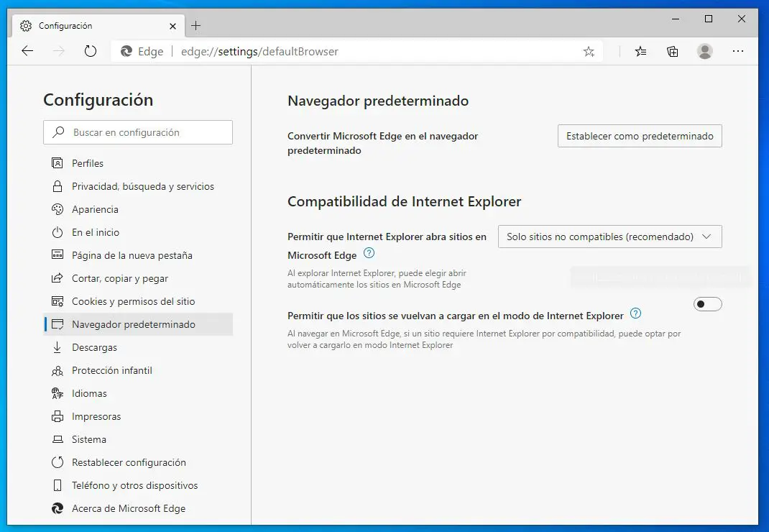Click Establecer como predeterminado button
769x532 pixels.
(640, 136)
